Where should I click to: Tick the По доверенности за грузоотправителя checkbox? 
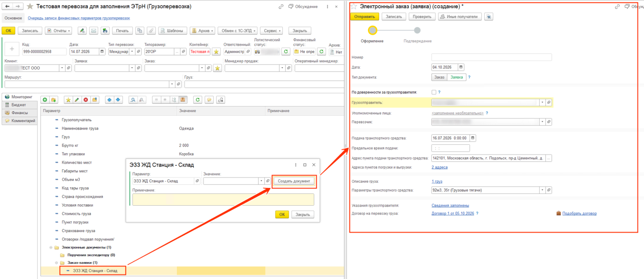(434, 92)
